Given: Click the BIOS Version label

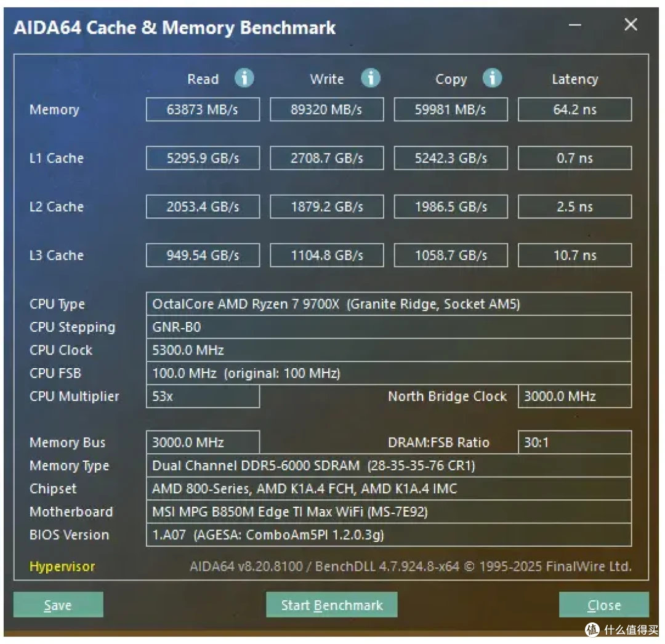Looking at the screenshot, I should click(x=69, y=534).
